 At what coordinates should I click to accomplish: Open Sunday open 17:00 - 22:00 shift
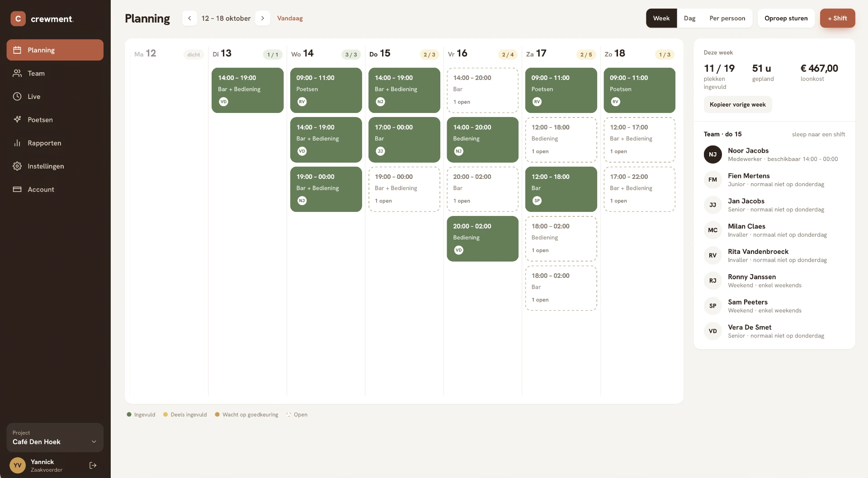pyautogui.click(x=639, y=189)
